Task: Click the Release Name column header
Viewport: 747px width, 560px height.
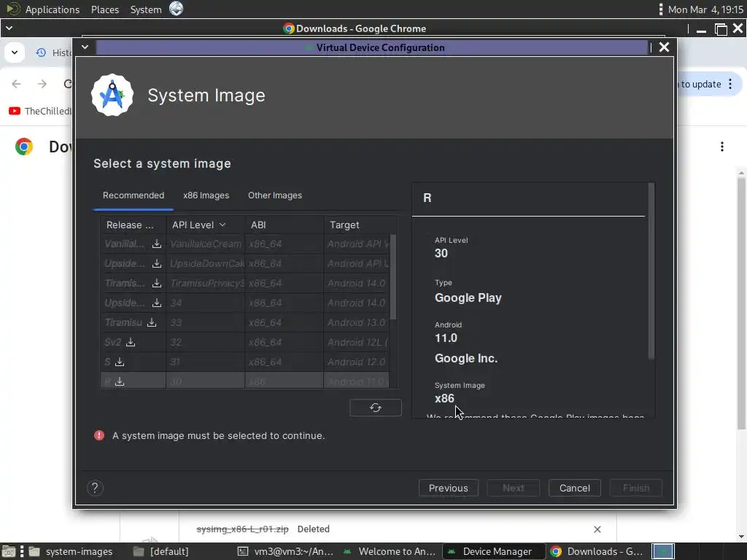Action: click(x=133, y=225)
